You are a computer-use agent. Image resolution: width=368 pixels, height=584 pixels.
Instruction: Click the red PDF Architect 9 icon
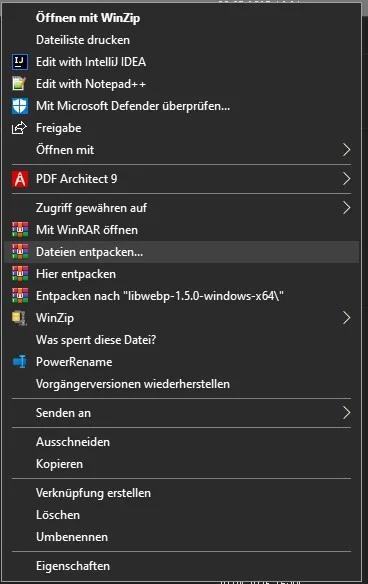(20, 179)
